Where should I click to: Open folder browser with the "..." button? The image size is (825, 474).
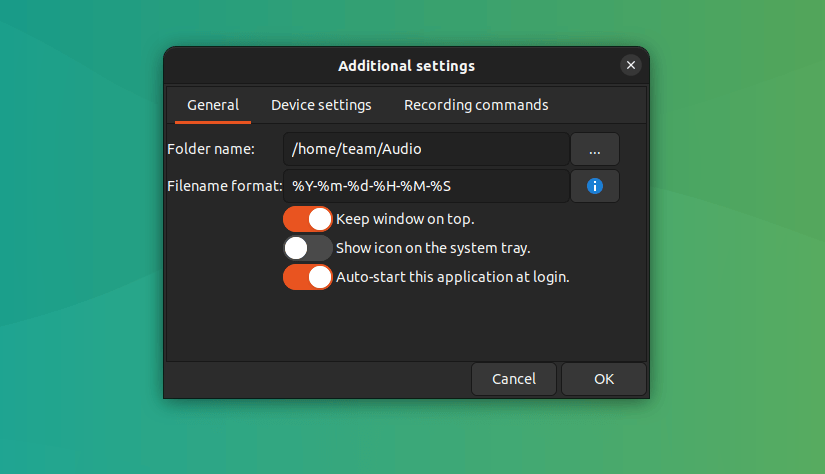[x=595, y=149]
